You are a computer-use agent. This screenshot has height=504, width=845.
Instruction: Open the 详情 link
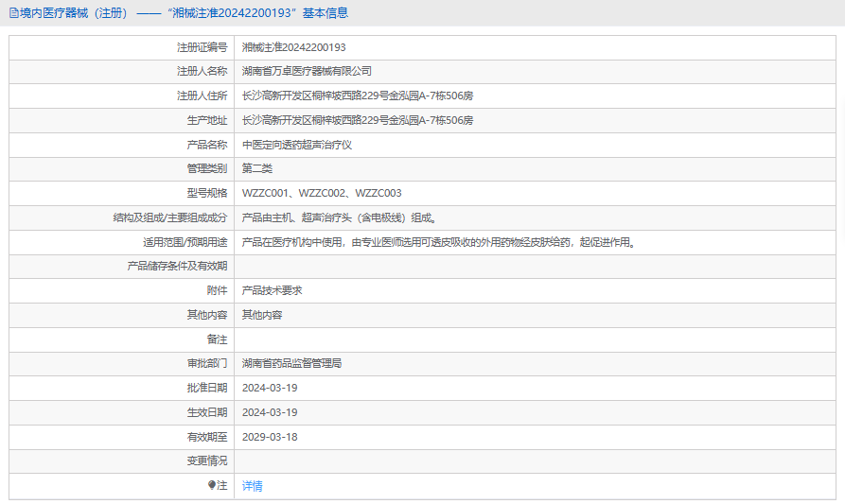(253, 486)
